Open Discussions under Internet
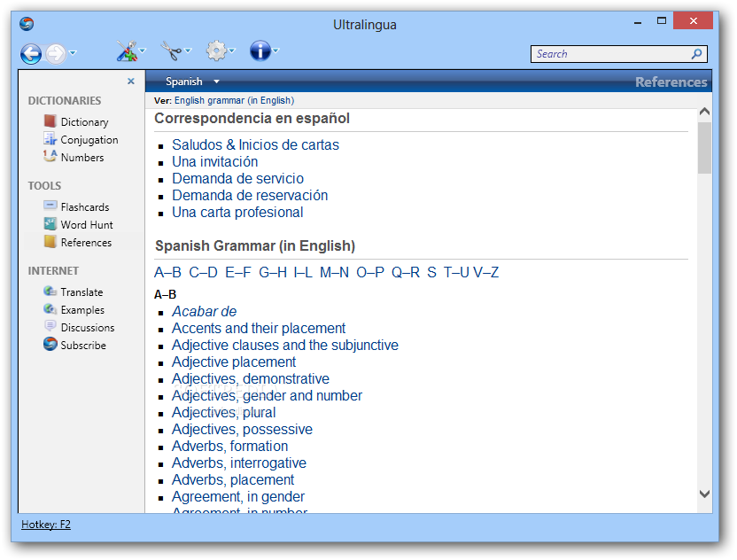 tap(88, 328)
